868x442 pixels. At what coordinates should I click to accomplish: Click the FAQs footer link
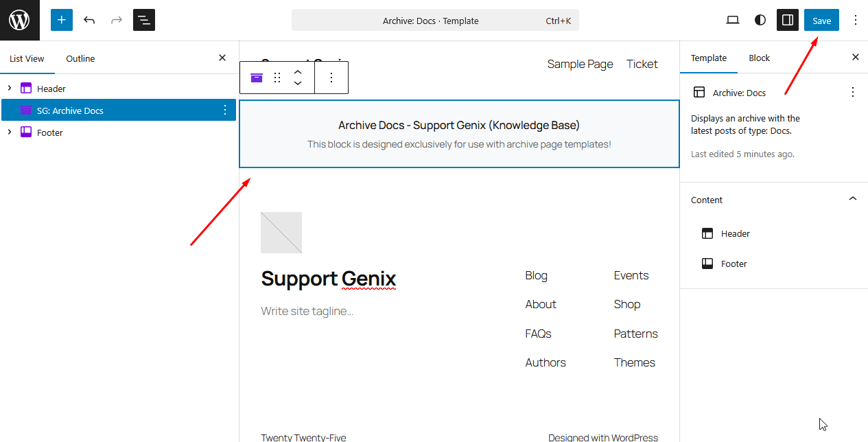click(x=538, y=334)
